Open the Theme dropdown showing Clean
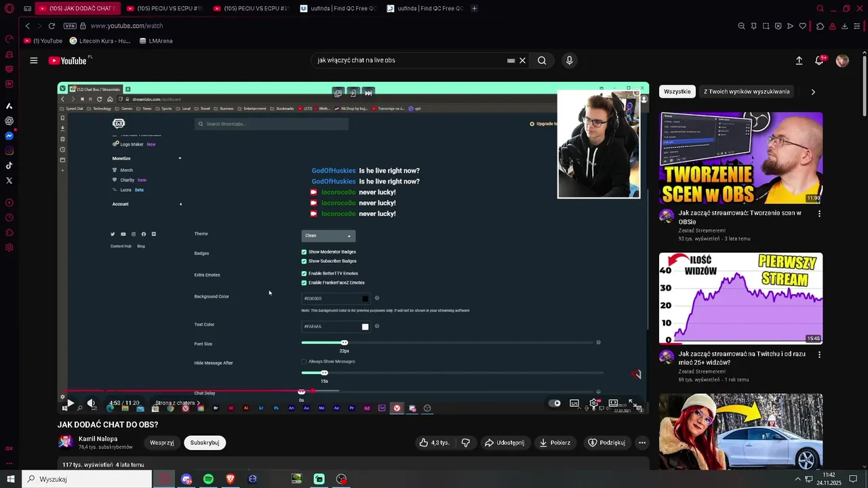This screenshot has height=488, width=868. tap(328, 236)
